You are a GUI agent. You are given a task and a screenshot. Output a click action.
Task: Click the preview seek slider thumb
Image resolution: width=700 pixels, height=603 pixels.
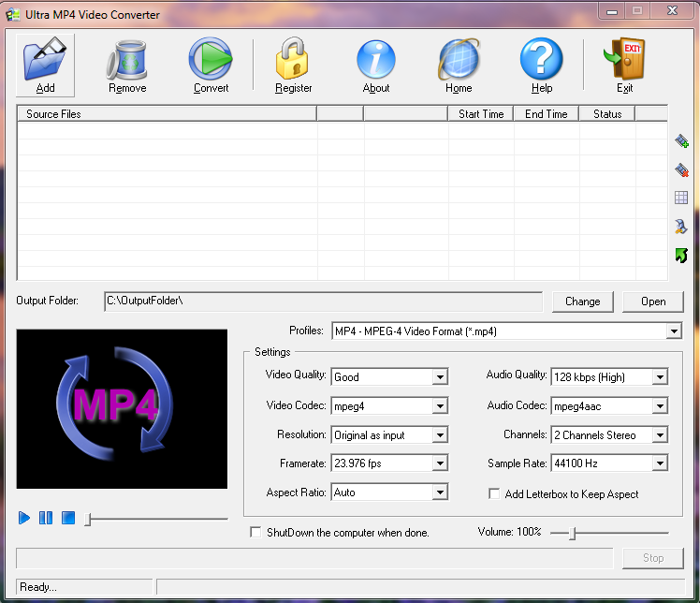coord(88,519)
